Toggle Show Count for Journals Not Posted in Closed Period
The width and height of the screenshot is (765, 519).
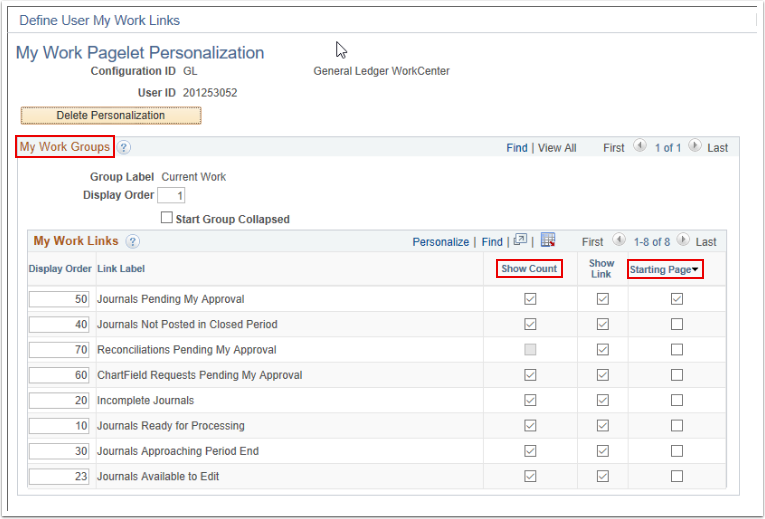click(530, 324)
